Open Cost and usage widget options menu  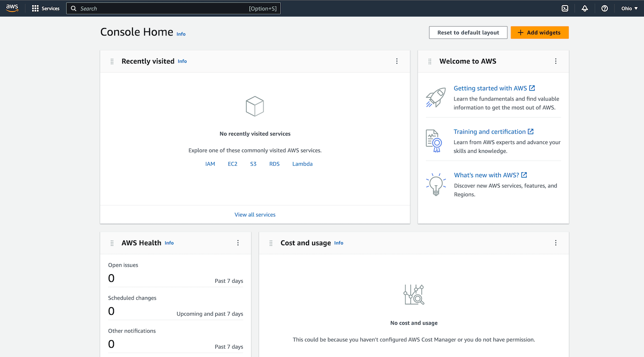tap(556, 243)
